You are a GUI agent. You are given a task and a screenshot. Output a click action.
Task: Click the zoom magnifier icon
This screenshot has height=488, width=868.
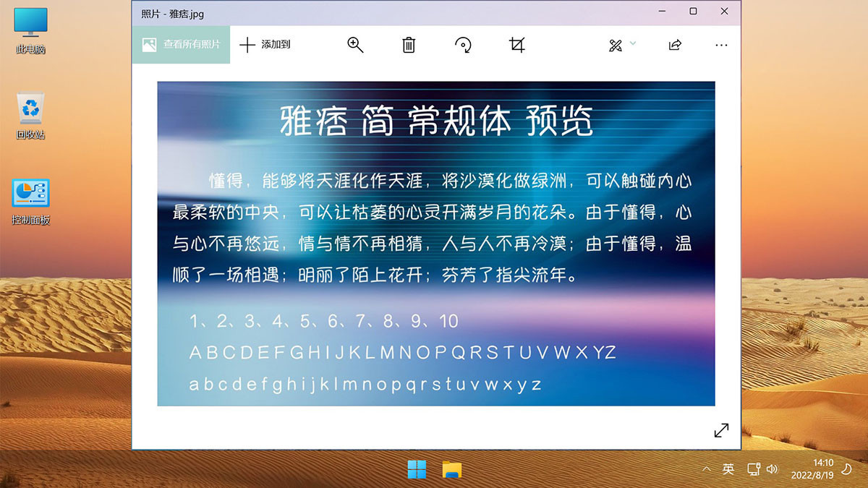(355, 45)
